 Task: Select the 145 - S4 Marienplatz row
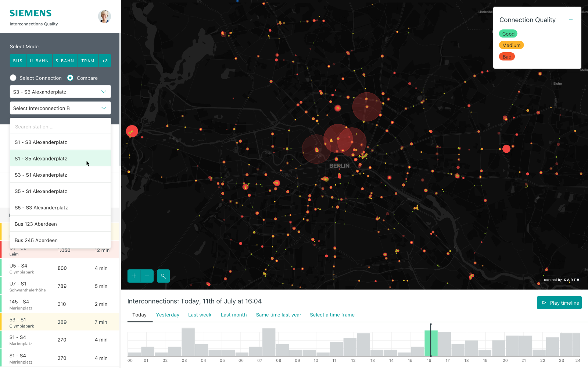[60, 304]
